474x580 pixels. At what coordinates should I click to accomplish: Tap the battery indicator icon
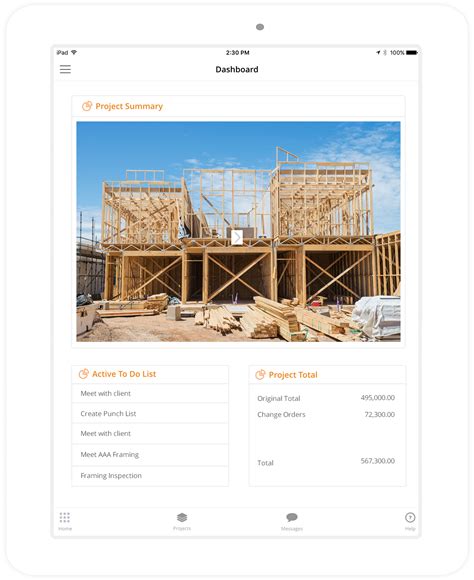(x=412, y=53)
